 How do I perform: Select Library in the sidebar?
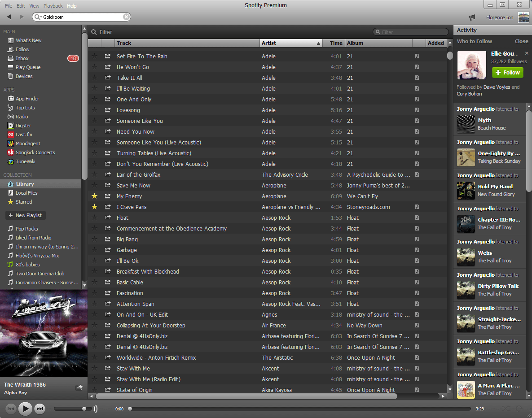[x=41, y=184]
